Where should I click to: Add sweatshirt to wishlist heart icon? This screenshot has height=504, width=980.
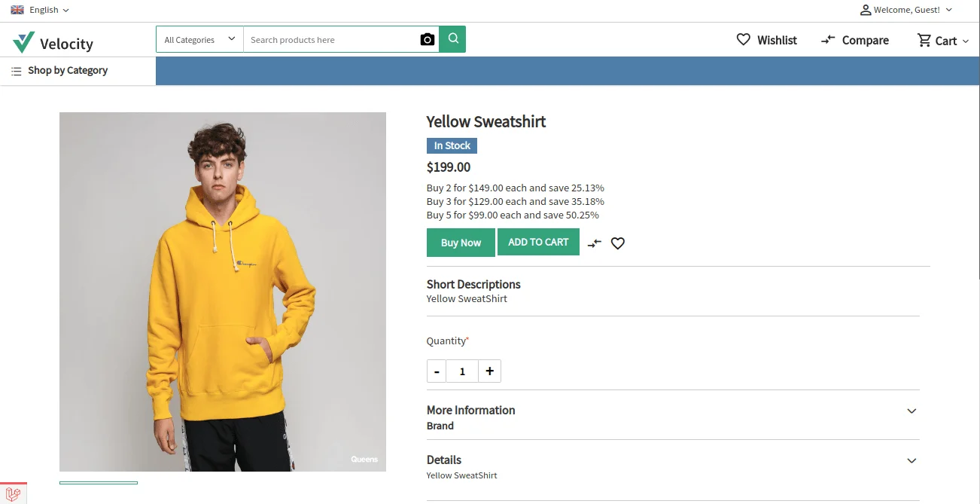[x=618, y=243]
